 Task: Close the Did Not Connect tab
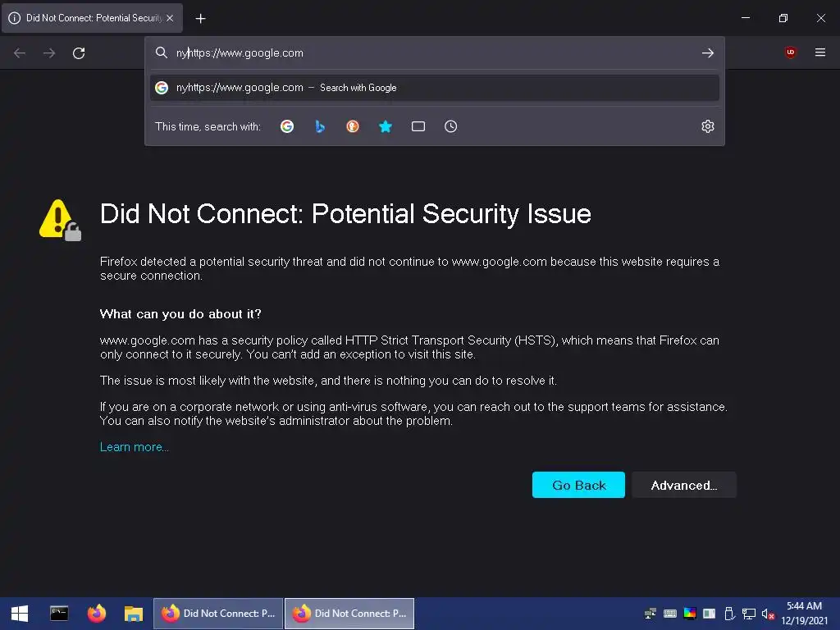click(x=170, y=18)
